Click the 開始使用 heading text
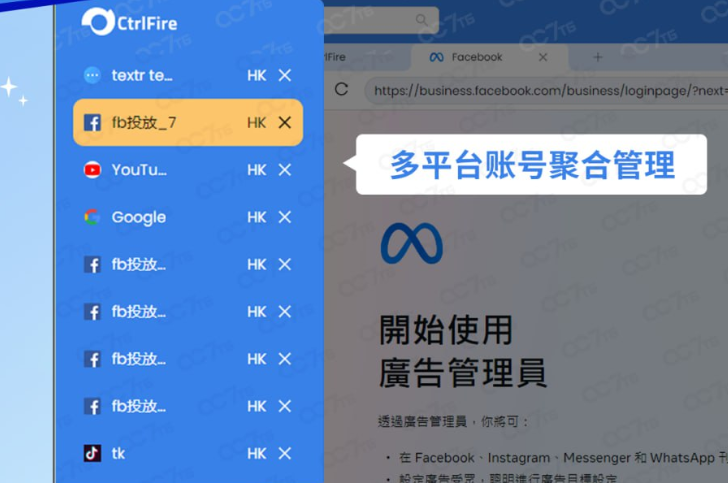Screen dimensions: 728x483 point(446,330)
